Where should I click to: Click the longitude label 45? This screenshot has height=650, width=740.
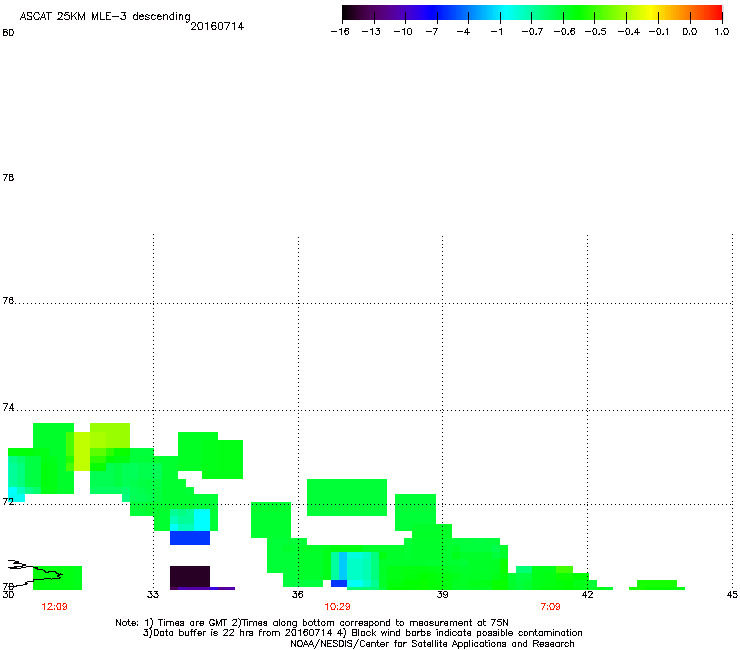(x=732, y=594)
